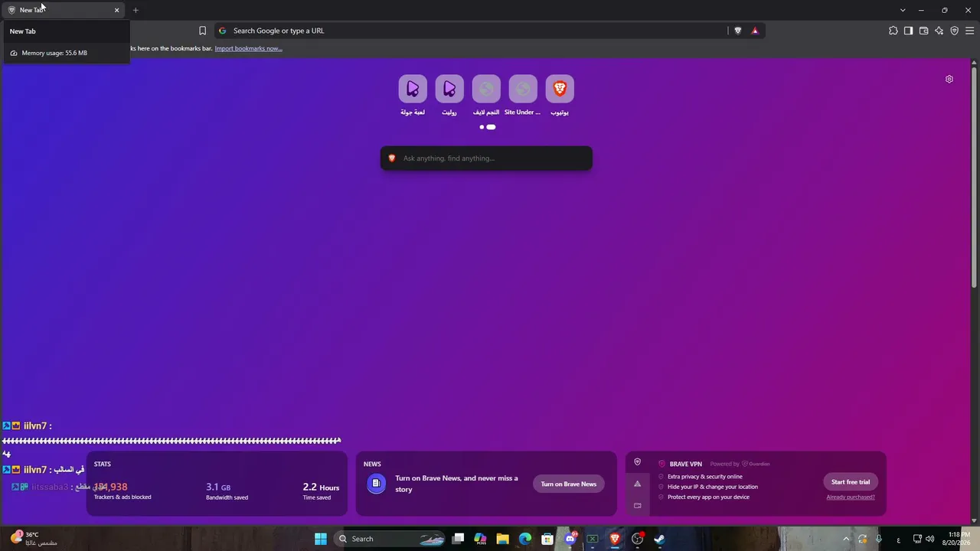The image size is (980, 551).
Task: Open the taskbar weather widget showing 36°C
Action: [34, 539]
